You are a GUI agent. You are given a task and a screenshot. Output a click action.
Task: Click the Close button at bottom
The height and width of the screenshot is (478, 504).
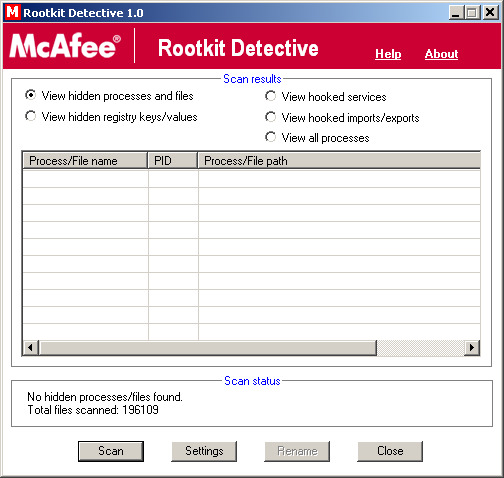[x=390, y=451]
